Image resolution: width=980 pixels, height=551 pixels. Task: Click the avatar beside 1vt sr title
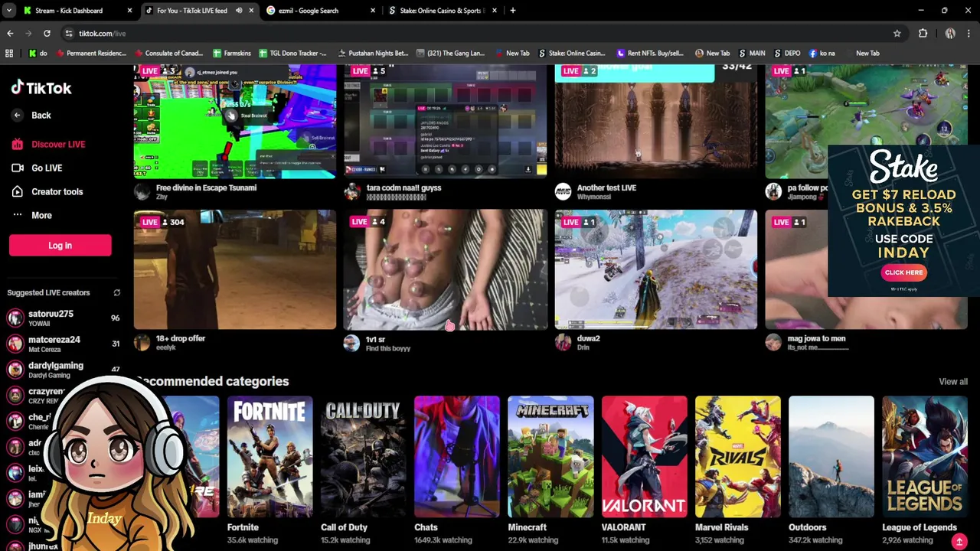[351, 342]
